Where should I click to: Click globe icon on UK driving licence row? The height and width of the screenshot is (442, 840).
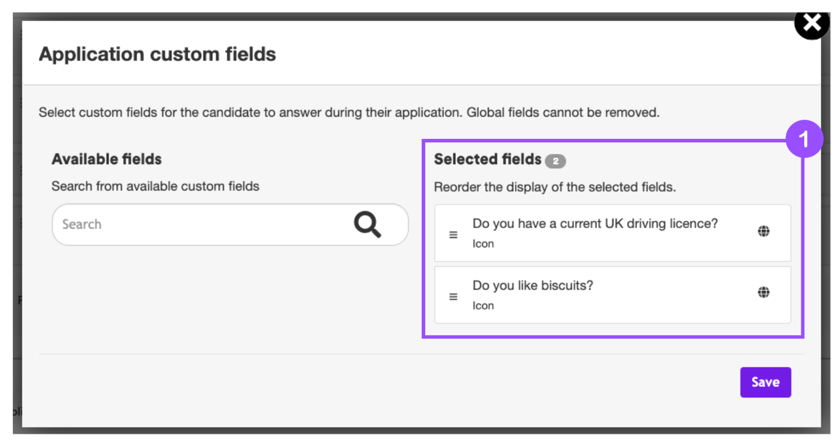click(x=764, y=231)
